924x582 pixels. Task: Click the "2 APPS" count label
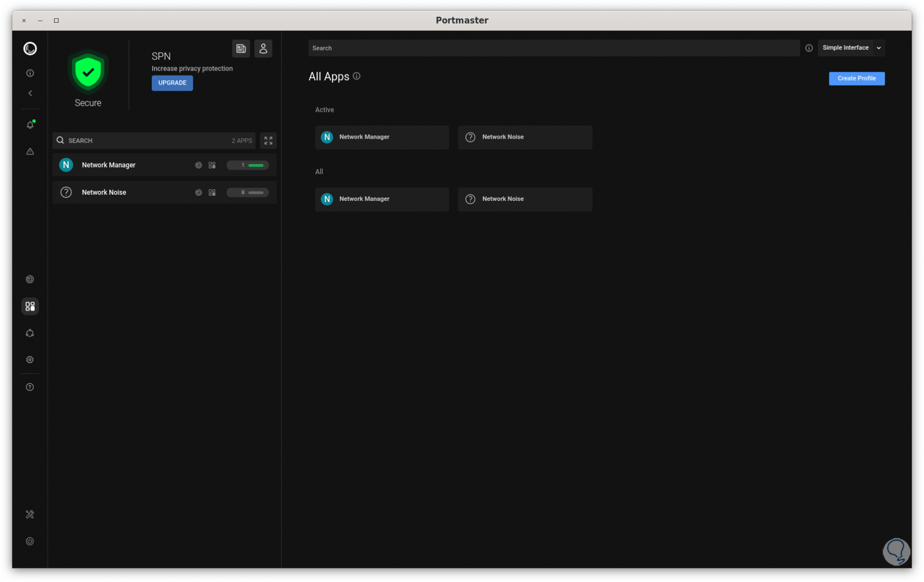pyautogui.click(x=242, y=141)
